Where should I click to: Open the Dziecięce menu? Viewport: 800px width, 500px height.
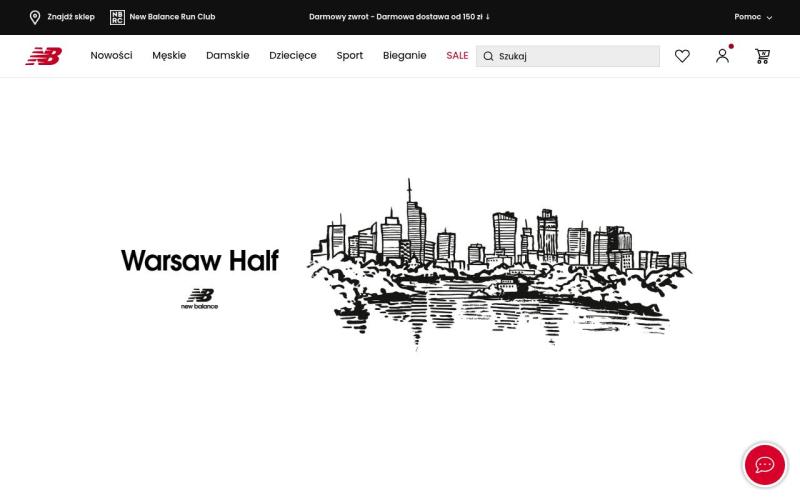[292, 56]
